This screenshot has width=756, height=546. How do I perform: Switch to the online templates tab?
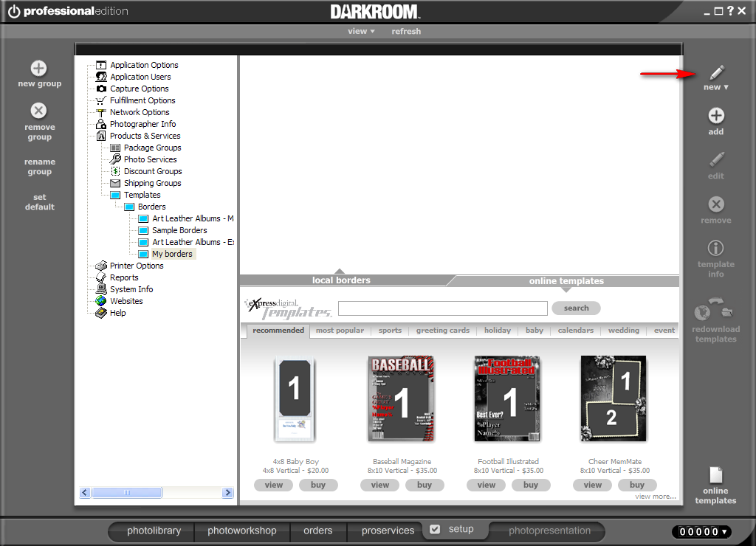click(x=566, y=281)
